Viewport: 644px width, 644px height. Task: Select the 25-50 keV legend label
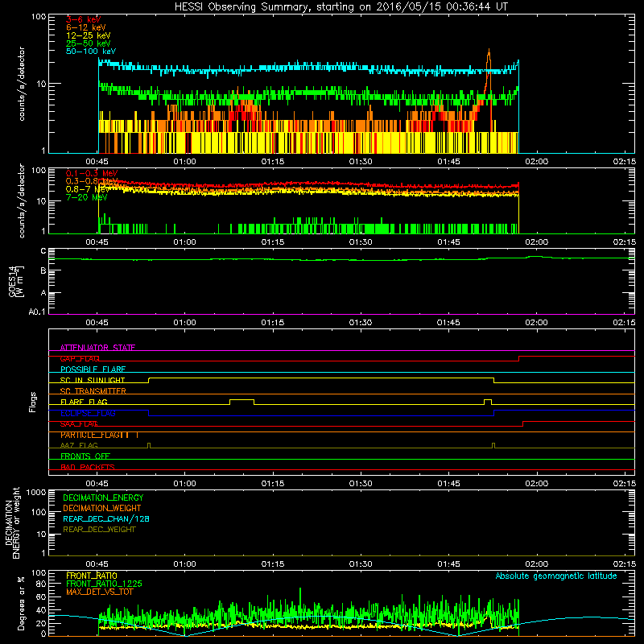(x=89, y=43)
